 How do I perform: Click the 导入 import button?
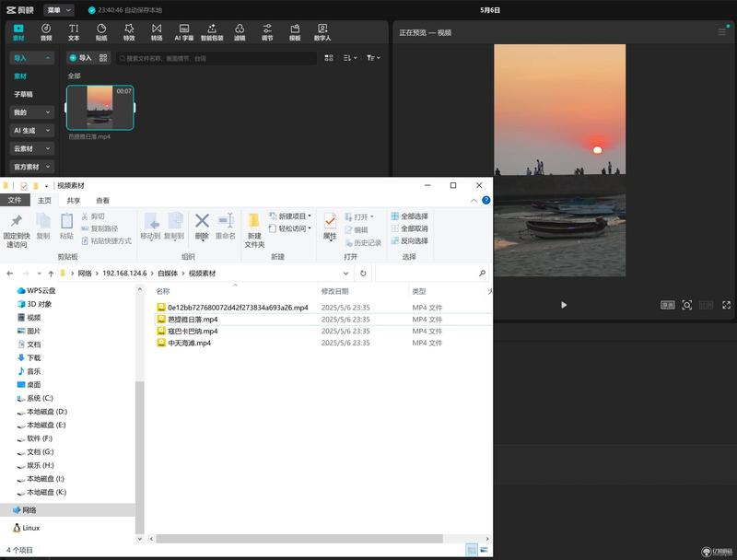coord(80,58)
